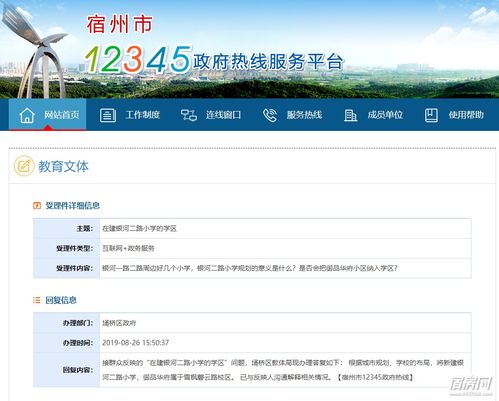
Task: Click the 工作制度 document icon
Action: [x=108, y=115]
